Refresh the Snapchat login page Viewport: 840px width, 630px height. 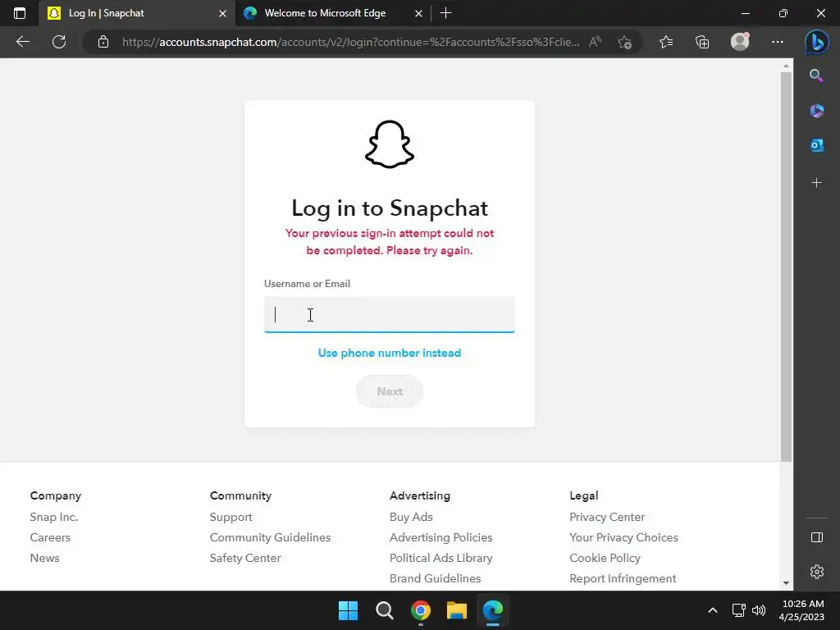pos(59,42)
